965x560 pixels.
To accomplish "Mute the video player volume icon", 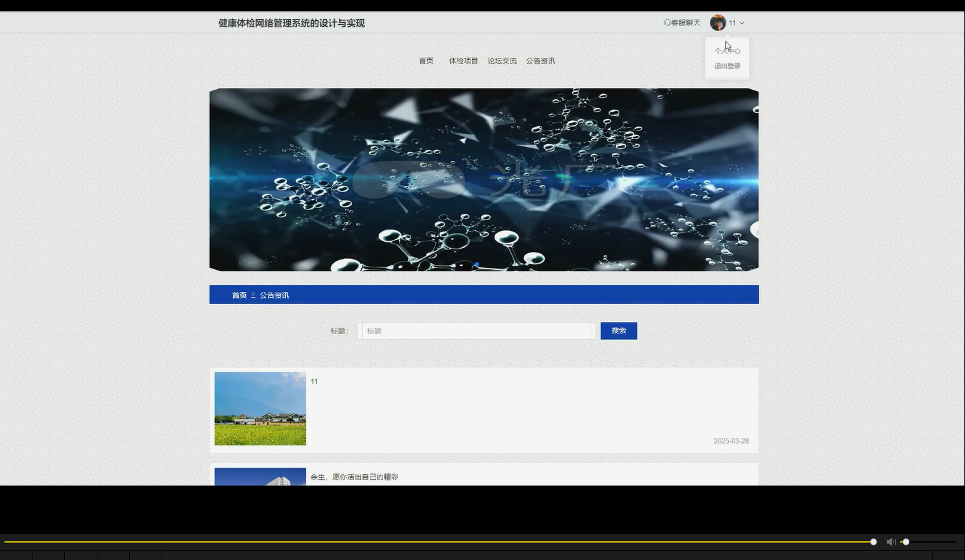I will pos(891,542).
